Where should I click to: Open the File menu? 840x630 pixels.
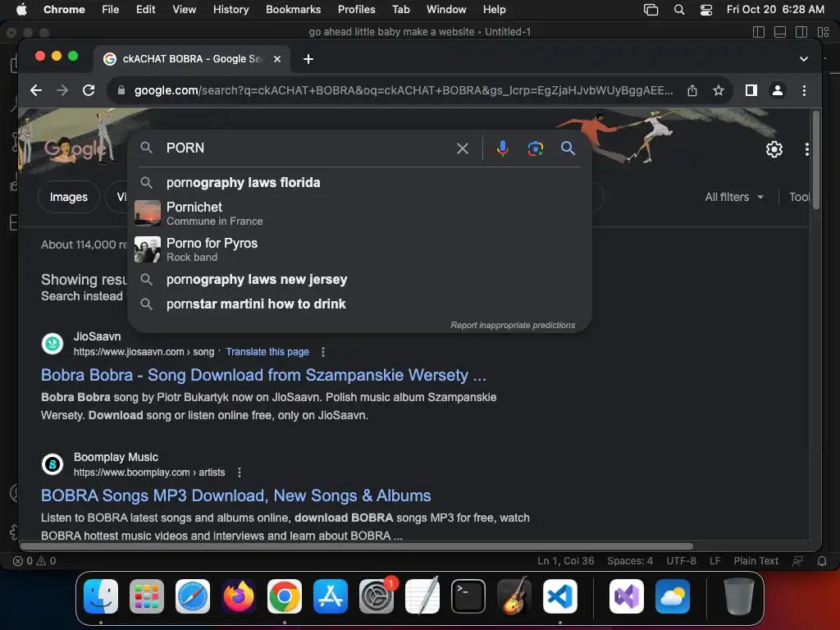pos(111,9)
